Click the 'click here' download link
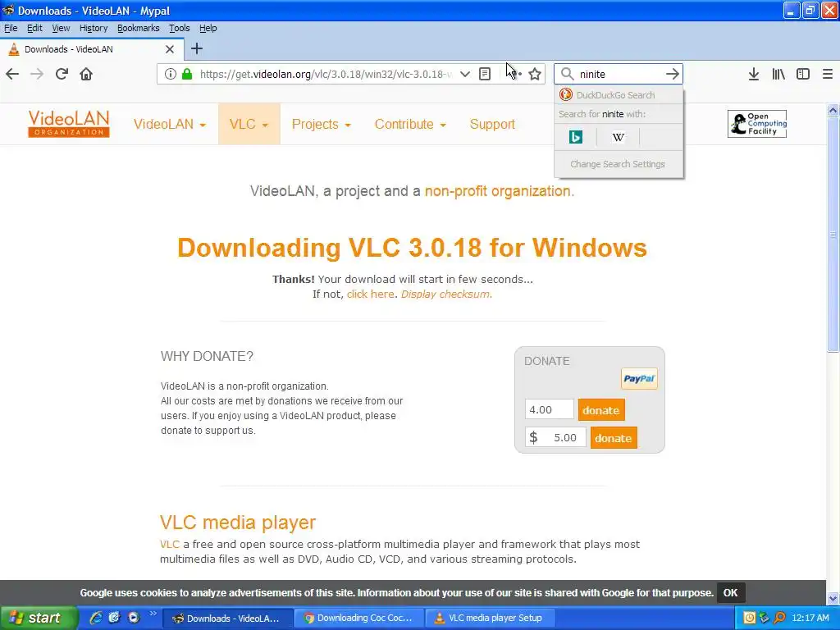The image size is (840, 630). [370, 294]
